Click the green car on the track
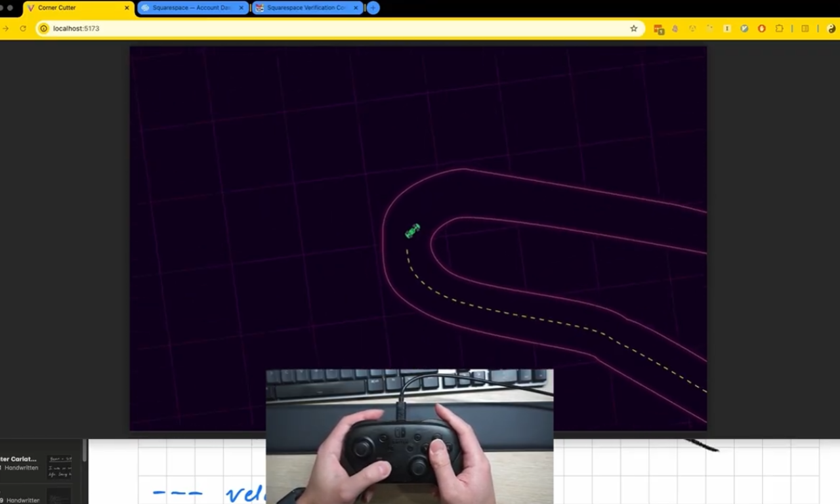 (x=412, y=230)
